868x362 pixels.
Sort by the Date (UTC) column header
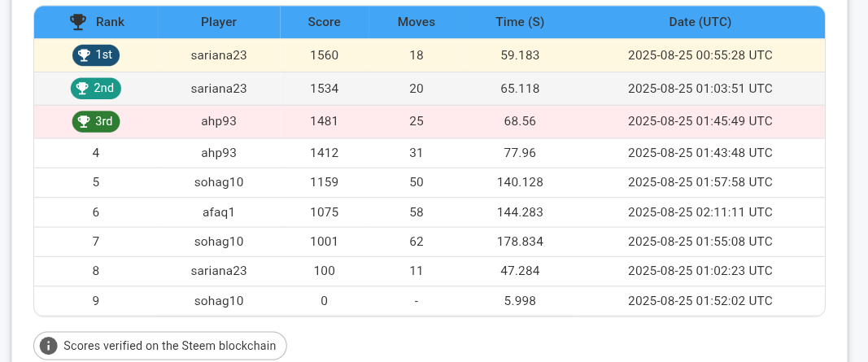(x=700, y=22)
